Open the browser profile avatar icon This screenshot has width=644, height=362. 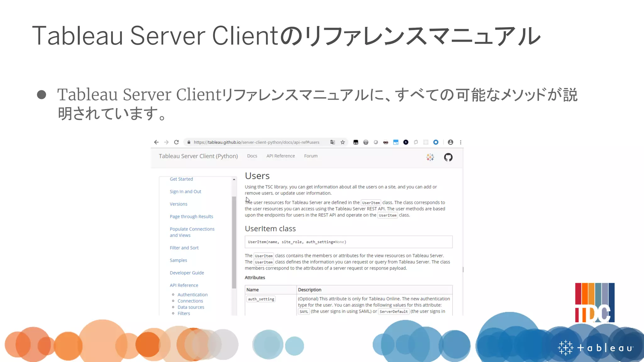[x=450, y=142]
